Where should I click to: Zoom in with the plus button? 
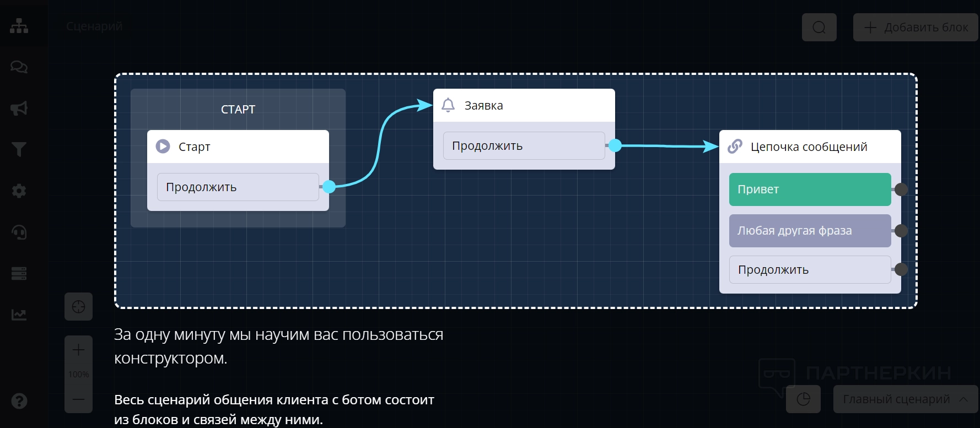tap(78, 350)
